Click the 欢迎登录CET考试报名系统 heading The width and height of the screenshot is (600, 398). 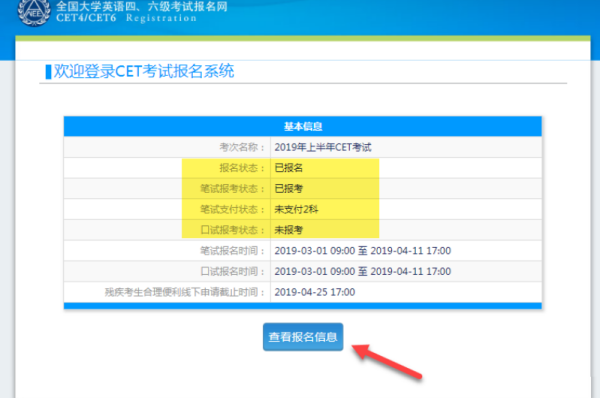tap(144, 71)
